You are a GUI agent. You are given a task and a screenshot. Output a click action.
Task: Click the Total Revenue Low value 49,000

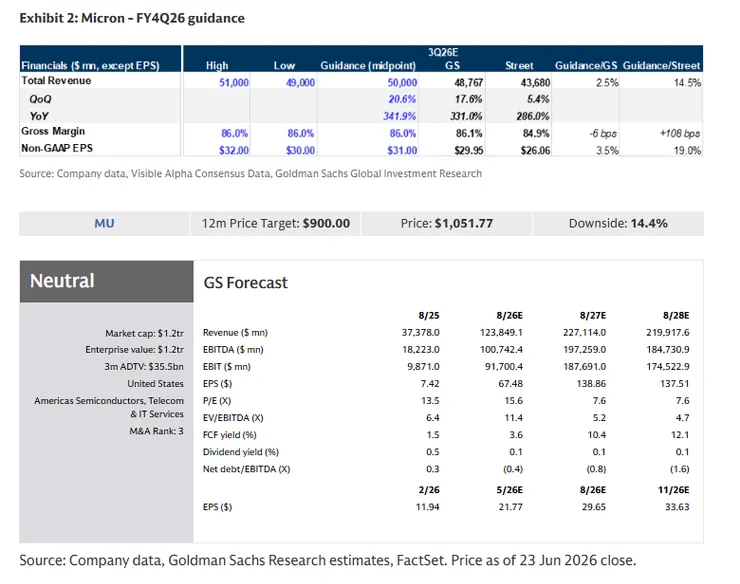[300, 83]
